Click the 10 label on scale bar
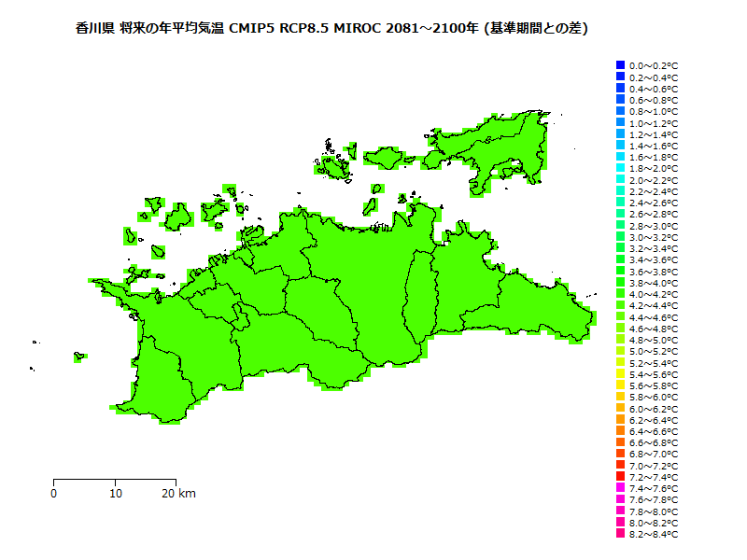 click(x=115, y=493)
